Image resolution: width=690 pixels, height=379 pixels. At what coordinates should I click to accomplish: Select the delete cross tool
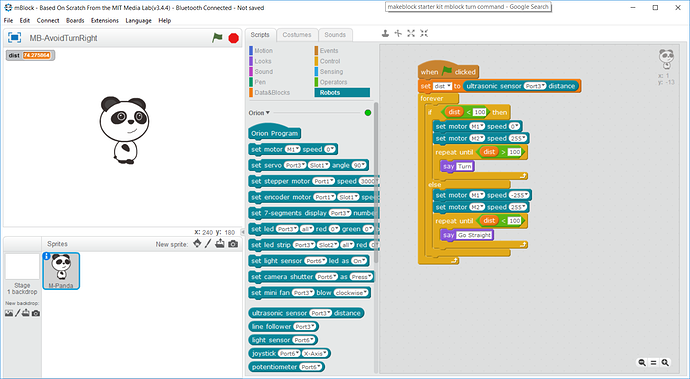click(398, 33)
